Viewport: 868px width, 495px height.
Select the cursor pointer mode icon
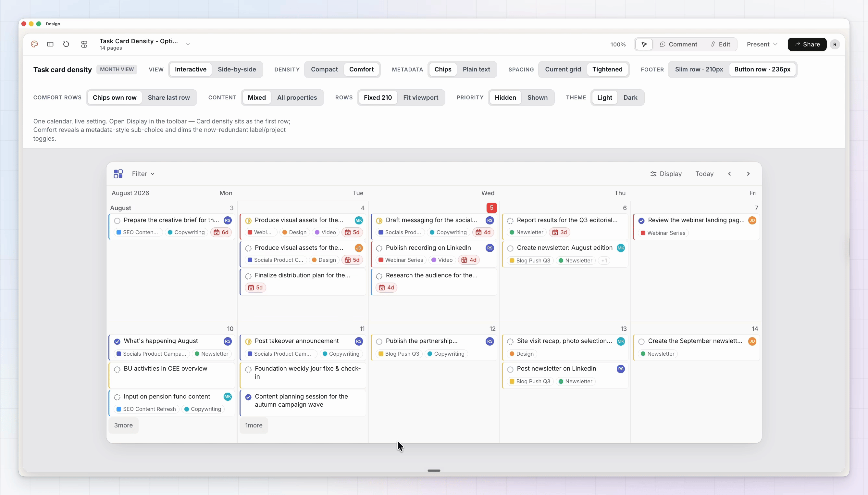pos(644,44)
